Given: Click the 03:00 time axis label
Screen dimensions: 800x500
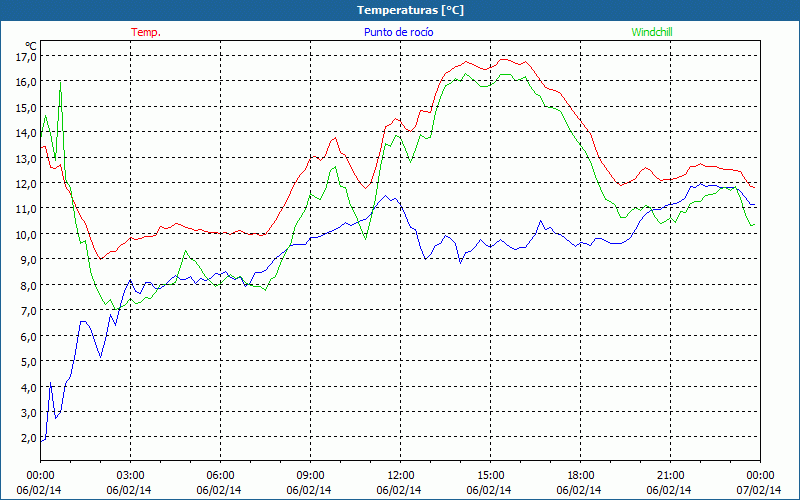Looking at the screenshot, I should pos(131,475).
